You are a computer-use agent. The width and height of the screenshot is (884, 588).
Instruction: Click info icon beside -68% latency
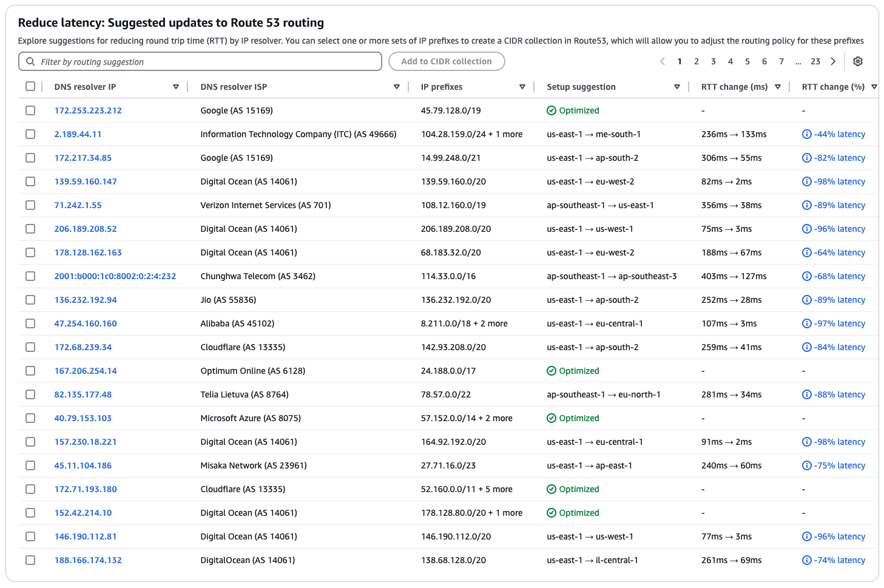[807, 276]
